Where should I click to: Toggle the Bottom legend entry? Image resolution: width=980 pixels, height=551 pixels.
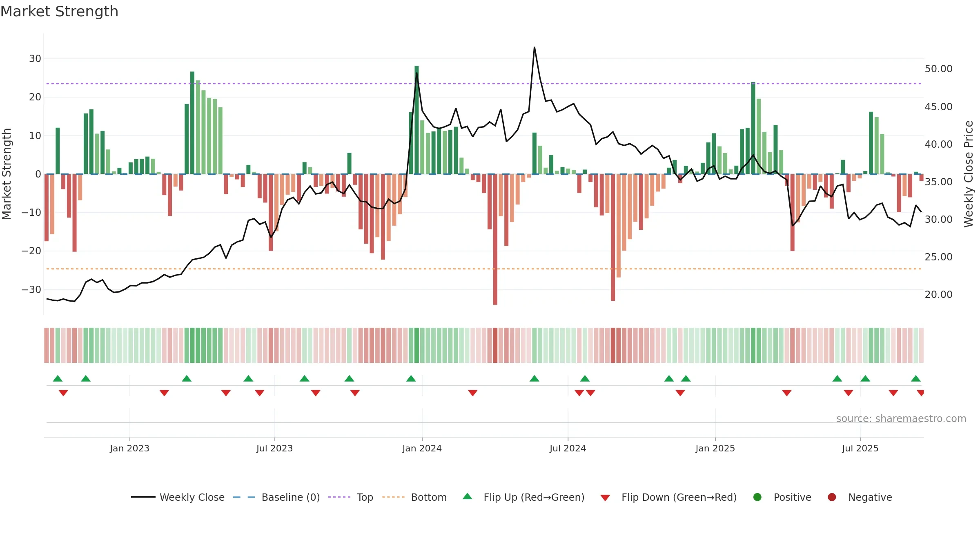click(414, 497)
